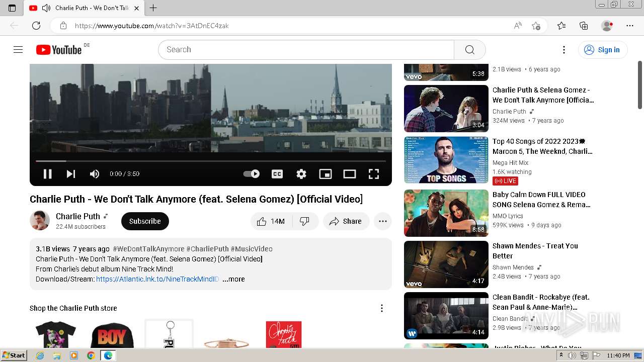
Task: Seek on the video progress bar
Action: click(x=211, y=161)
